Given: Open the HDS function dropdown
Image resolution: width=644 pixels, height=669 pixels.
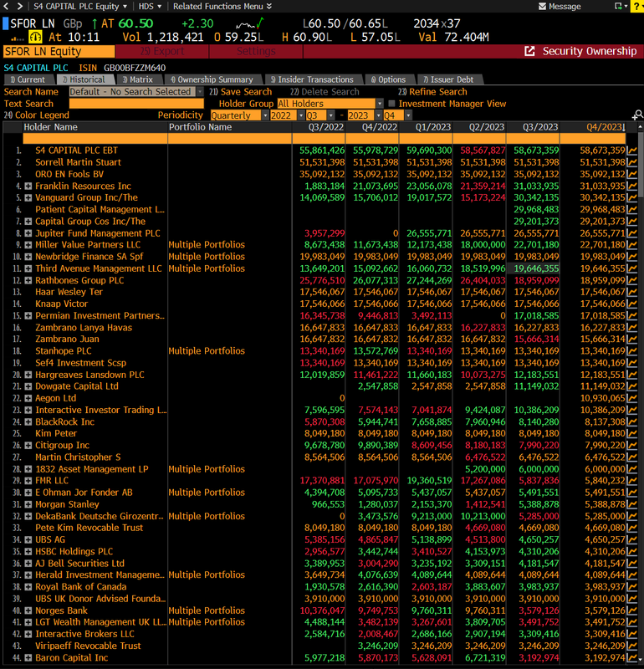Looking at the screenshot, I should coord(150,7).
